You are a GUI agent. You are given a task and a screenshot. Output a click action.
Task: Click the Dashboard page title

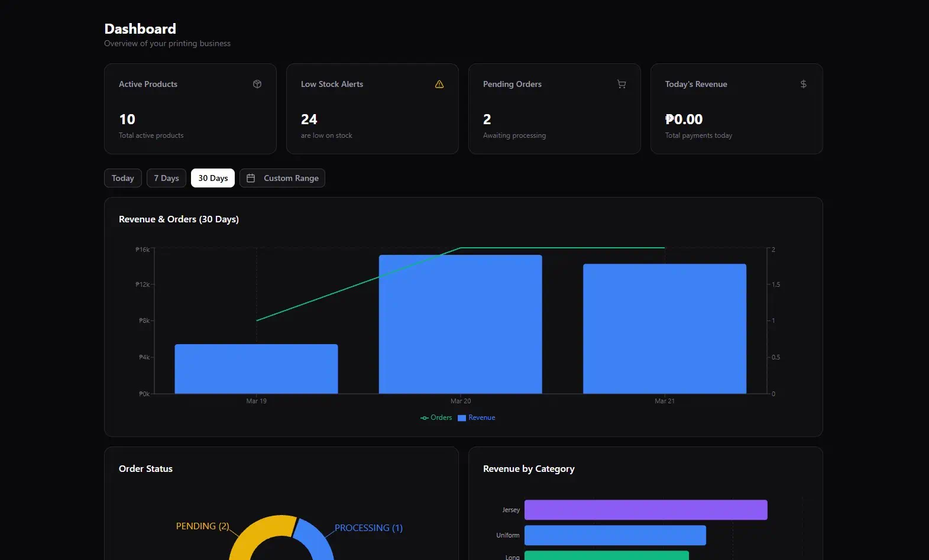(x=140, y=29)
